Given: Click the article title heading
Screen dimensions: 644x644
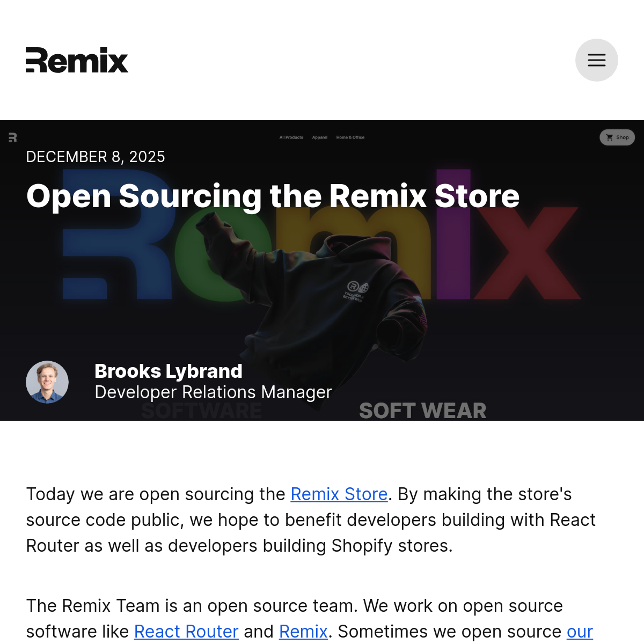Looking at the screenshot, I should point(273,196).
